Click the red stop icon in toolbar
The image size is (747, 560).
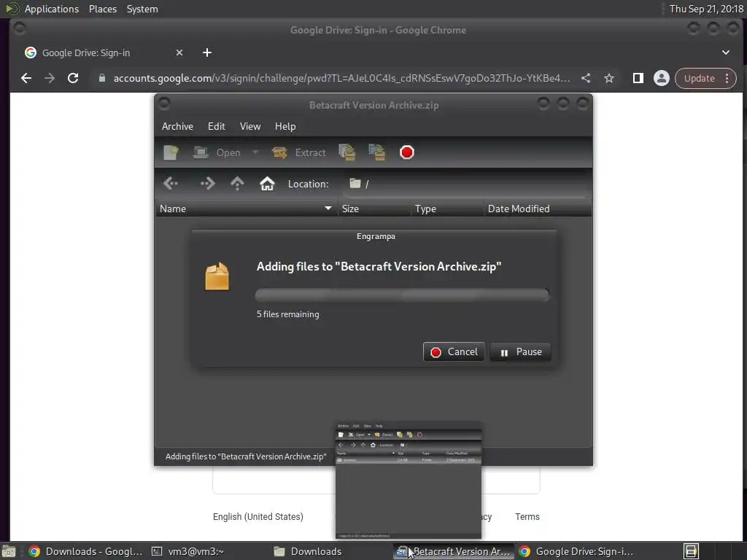[407, 152]
